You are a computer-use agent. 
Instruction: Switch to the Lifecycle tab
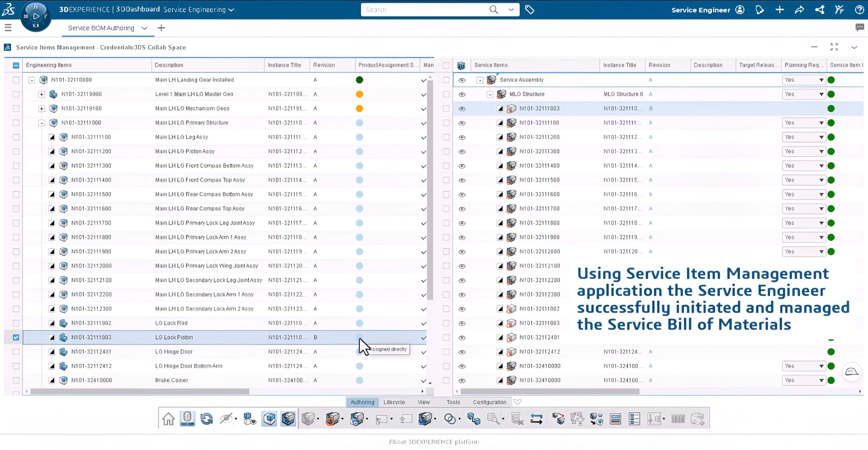(394, 402)
